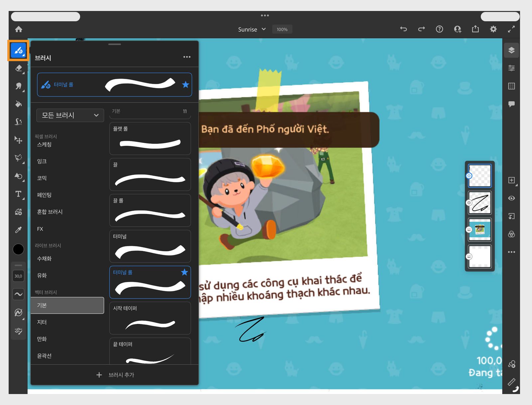Invite collaborators via profile icon

[458, 29]
